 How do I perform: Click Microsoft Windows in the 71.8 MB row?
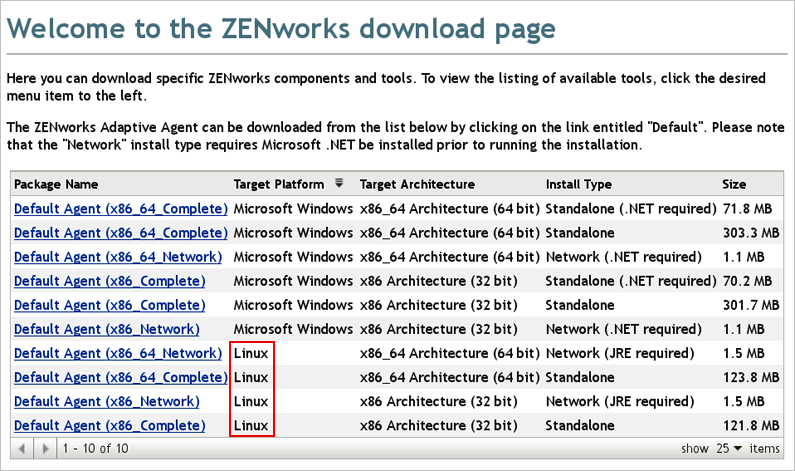293,208
